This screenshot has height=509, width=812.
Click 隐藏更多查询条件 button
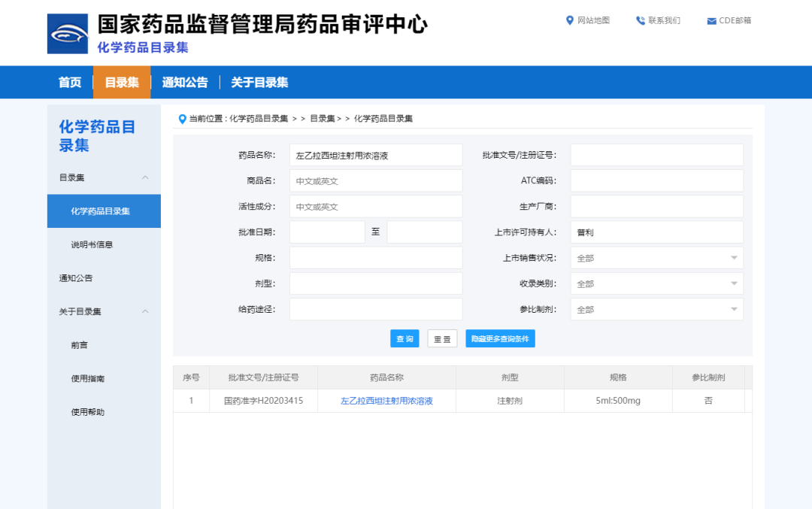click(500, 339)
